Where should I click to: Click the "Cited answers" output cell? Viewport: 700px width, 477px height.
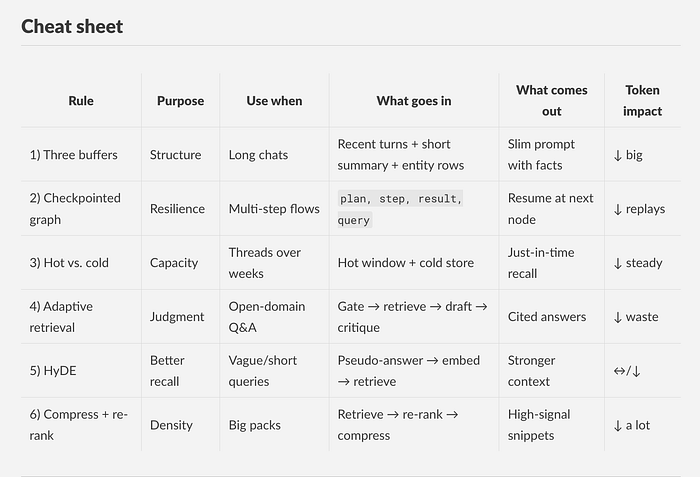547,317
